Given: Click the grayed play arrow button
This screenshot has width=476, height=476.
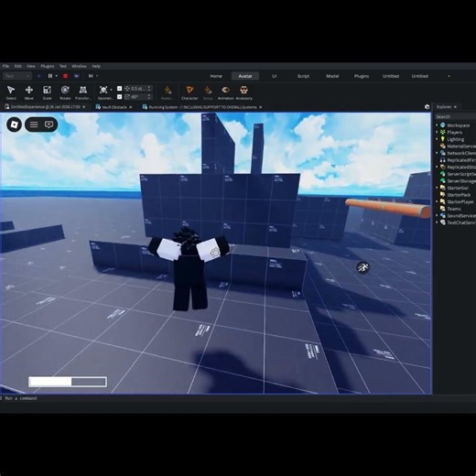Looking at the screenshot, I should tap(39, 76).
